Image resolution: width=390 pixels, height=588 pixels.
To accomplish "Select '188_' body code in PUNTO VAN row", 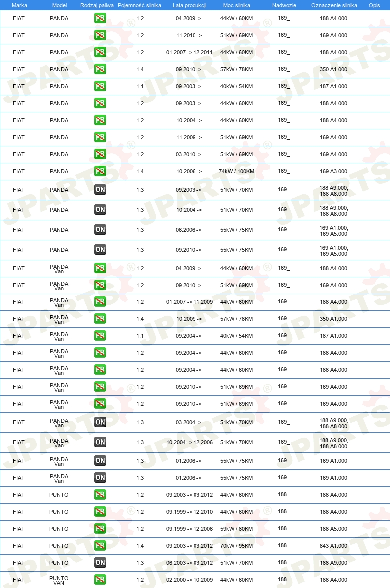I will coord(284,579).
